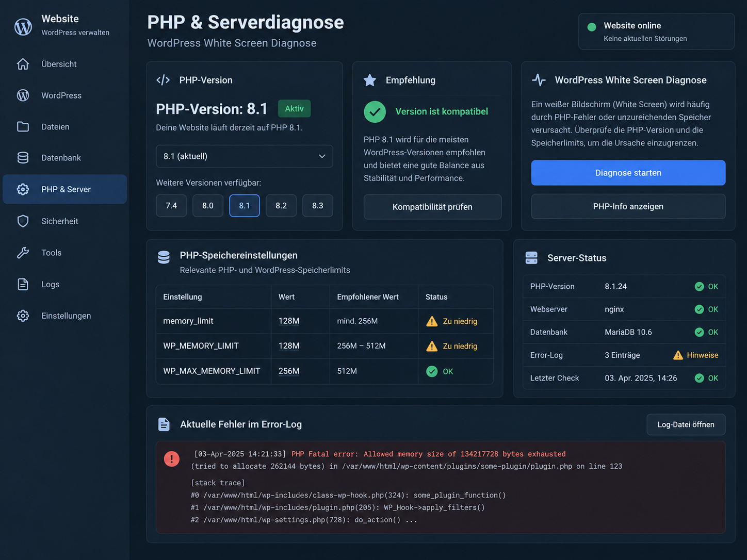Click the PHP-Info anzeigen button
The height and width of the screenshot is (560, 747).
pos(628,206)
